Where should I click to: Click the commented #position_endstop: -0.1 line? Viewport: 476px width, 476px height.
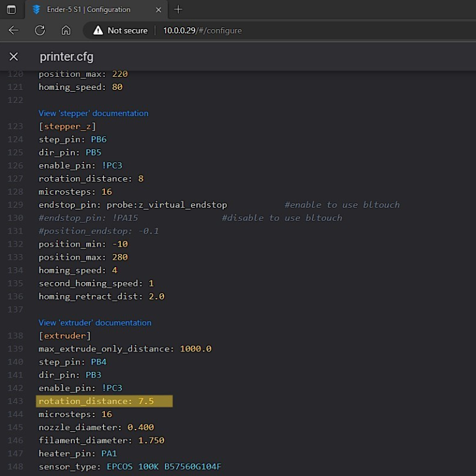(99, 231)
